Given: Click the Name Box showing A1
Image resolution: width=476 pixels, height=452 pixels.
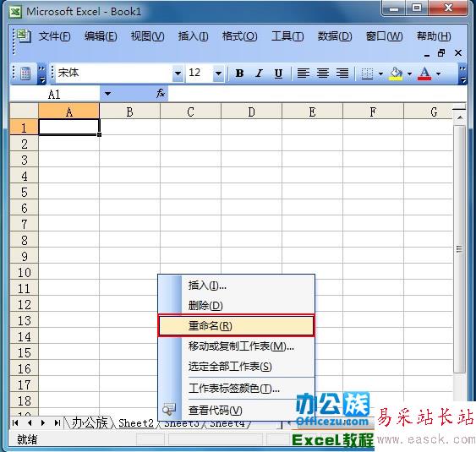Looking at the screenshot, I should (55, 94).
